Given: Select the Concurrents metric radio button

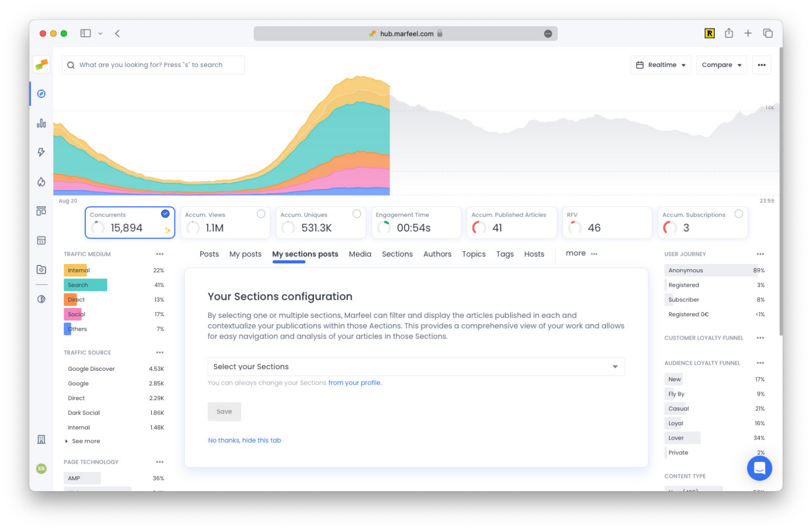Looking at the screenshot, I should pos(165,214).
